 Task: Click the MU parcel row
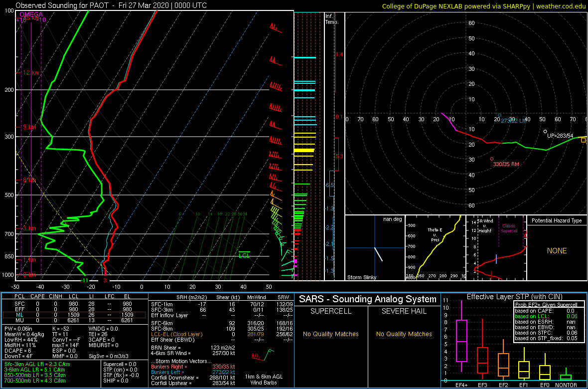pyautogui.click(x=74, y=320)
